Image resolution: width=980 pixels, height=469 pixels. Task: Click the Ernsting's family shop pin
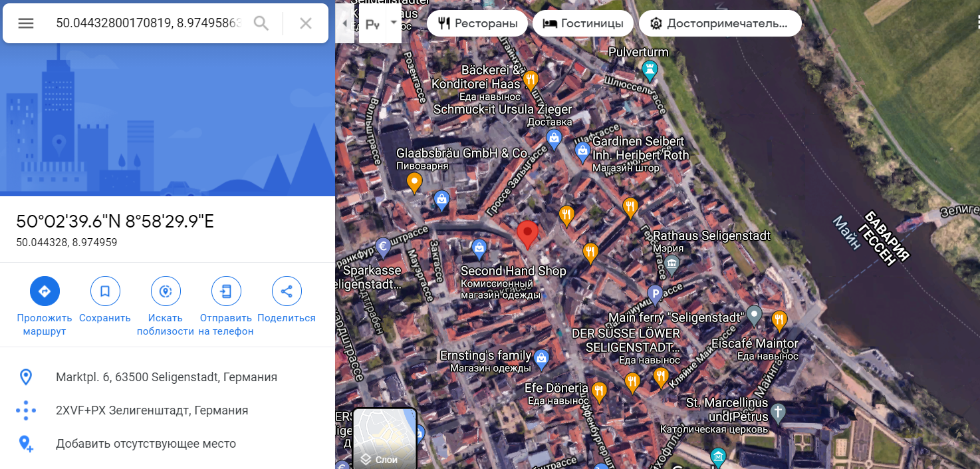542,359
